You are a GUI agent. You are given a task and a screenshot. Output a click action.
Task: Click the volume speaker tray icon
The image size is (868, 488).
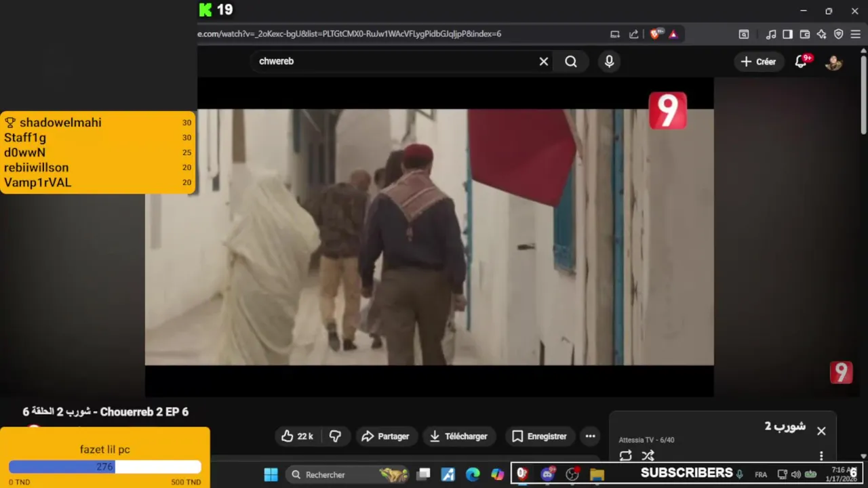tap(796, 474)
